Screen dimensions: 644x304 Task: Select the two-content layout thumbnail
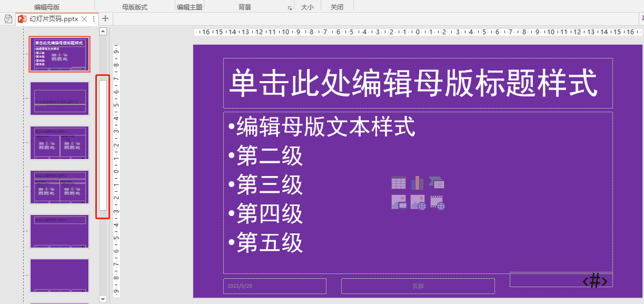tap(60, 142)
